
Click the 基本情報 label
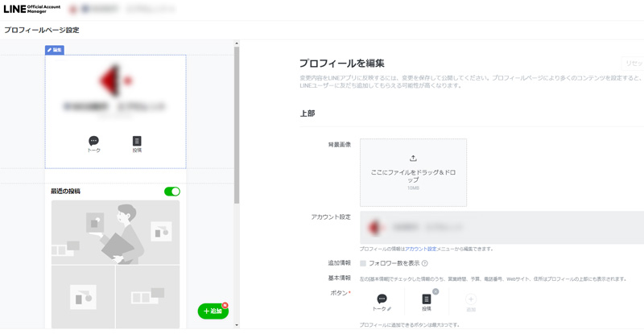pos(340,278)
